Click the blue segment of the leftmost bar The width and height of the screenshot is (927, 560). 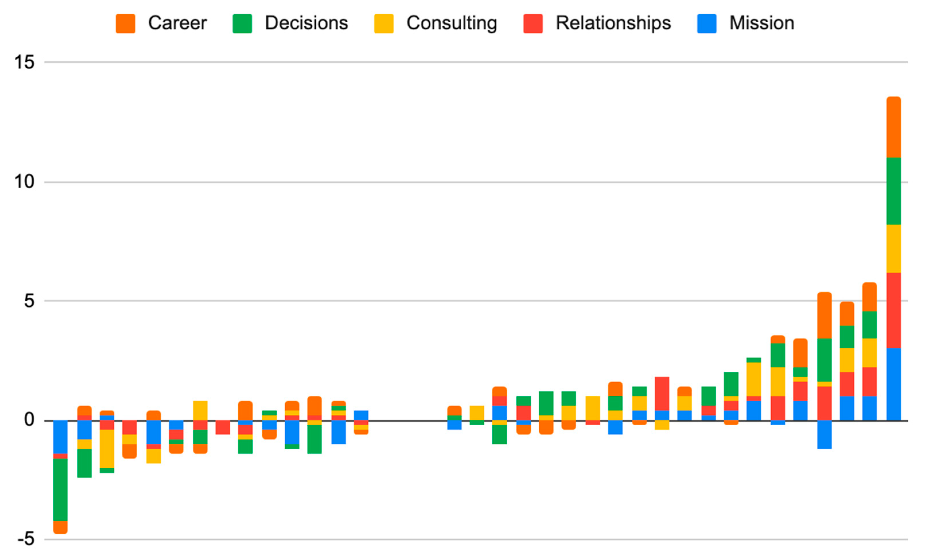(x=60, y=437)
